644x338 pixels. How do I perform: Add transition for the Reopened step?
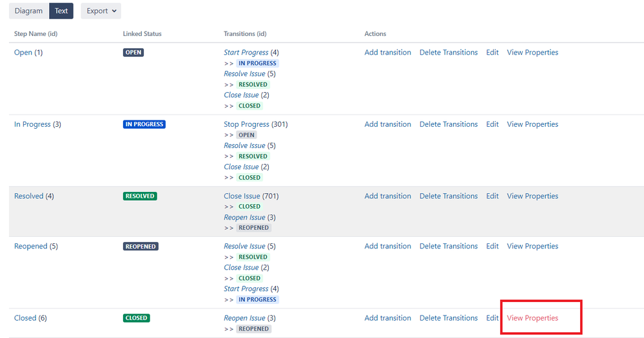click(x=387, y=246)
